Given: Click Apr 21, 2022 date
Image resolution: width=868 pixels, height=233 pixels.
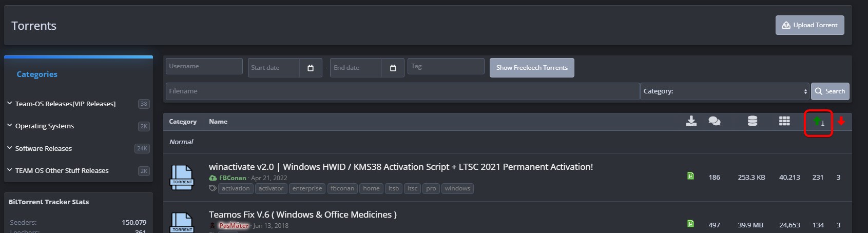Looking at the screenshot, I should point(269,178).
